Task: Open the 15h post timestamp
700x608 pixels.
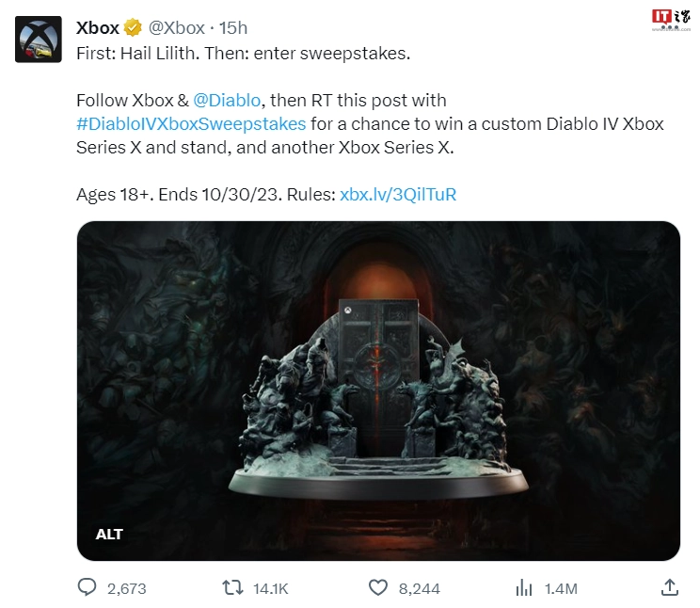Action: point(232,28)
